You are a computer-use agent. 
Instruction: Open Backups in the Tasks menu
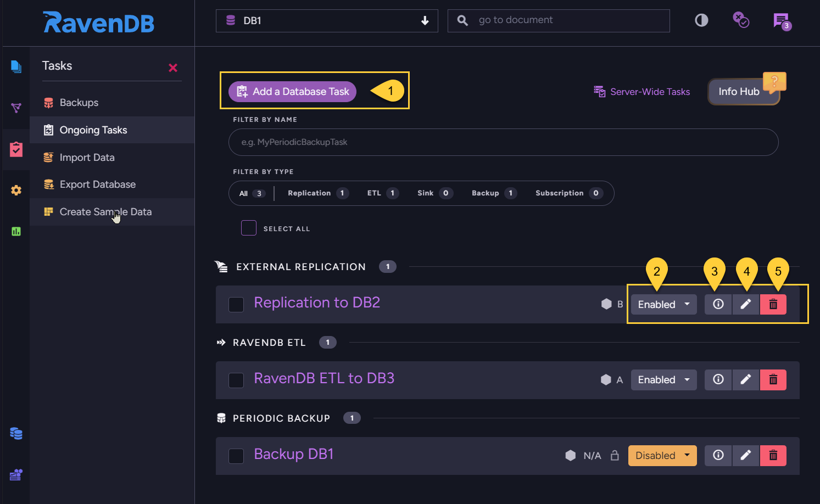pos(112,103)
